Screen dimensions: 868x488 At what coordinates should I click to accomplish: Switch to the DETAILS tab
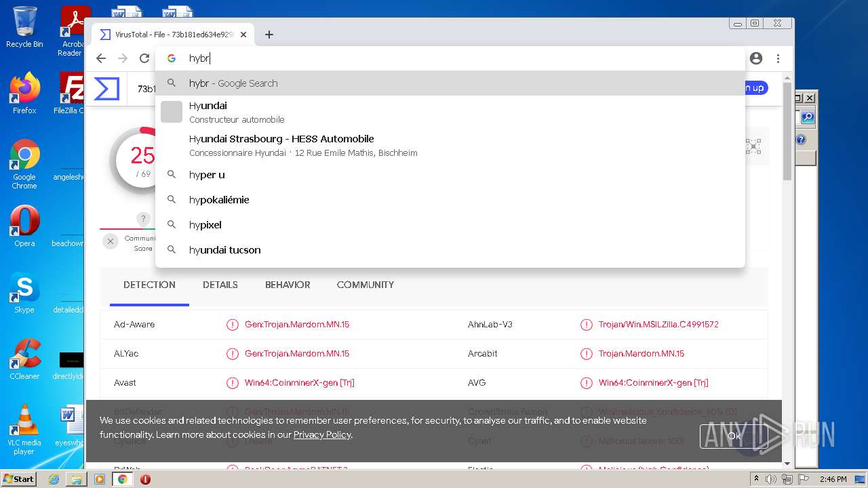click(x=220, y=285)
